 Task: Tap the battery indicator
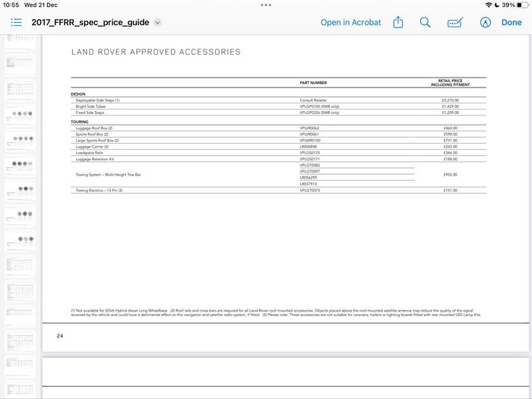tap(523, 5)
